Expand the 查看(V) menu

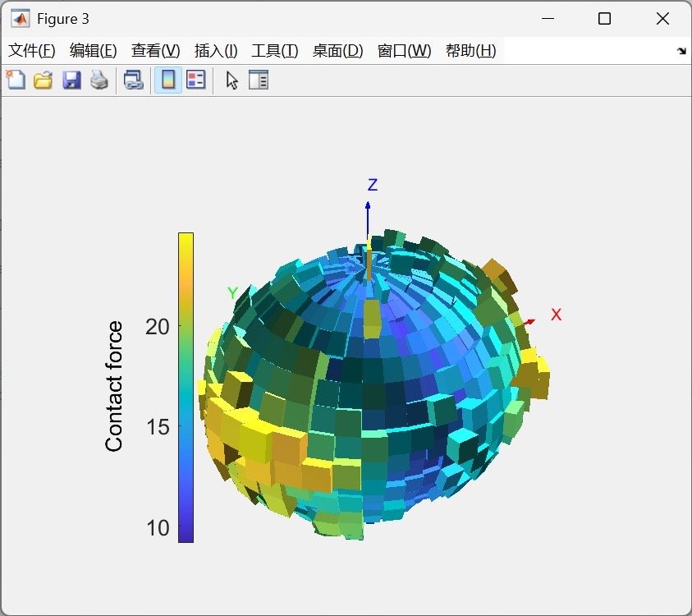(x=155, y=51)
